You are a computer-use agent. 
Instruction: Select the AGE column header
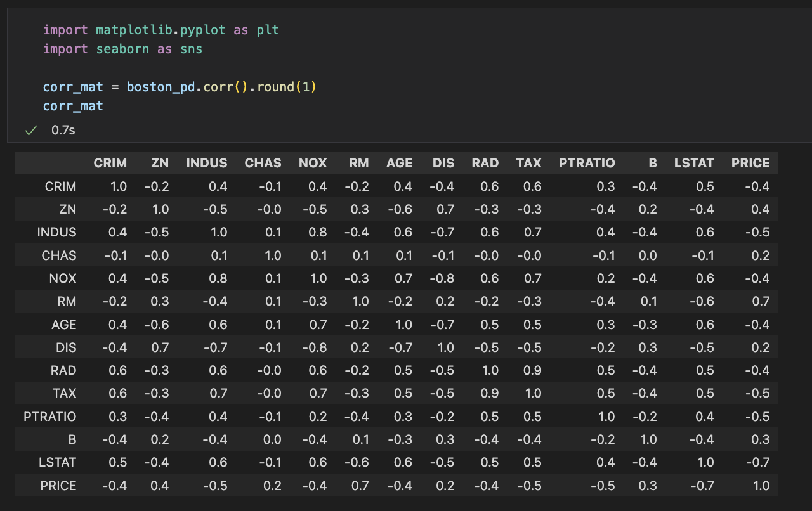tap(400, 163)
